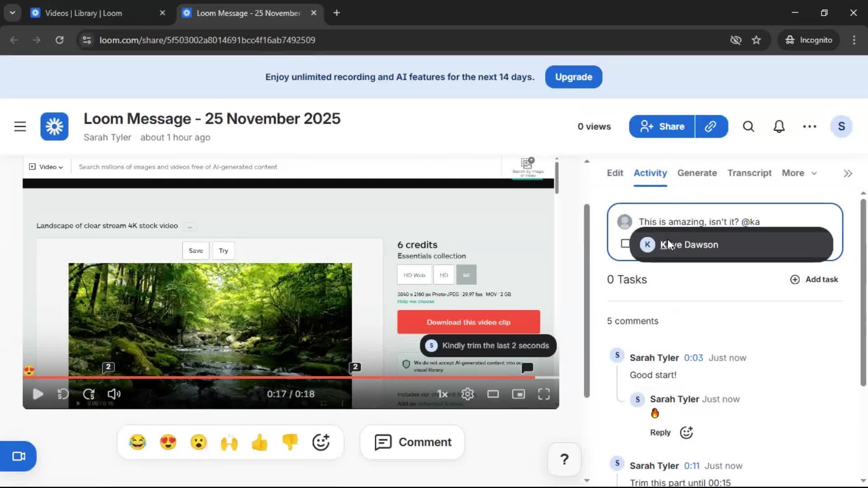Open search from the top bar
Screen dimensions: 868x488
click(748, 127)
